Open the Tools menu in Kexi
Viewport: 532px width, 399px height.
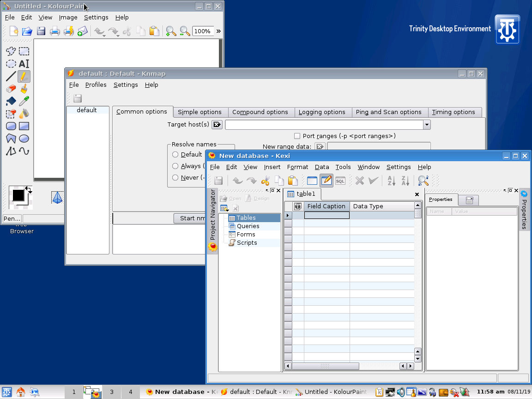tap(343, 167)
